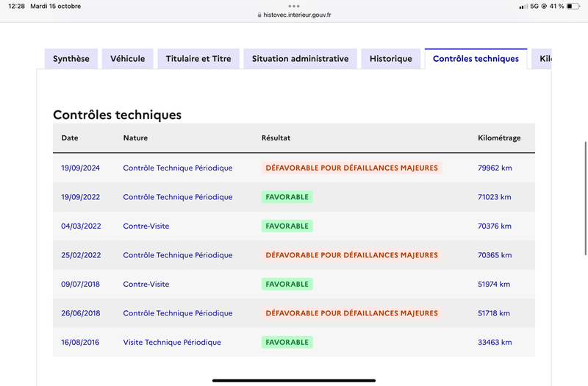Screen dimensions: 588x386
Task: Click the Date column header
Action: click(x=70, y=137)
